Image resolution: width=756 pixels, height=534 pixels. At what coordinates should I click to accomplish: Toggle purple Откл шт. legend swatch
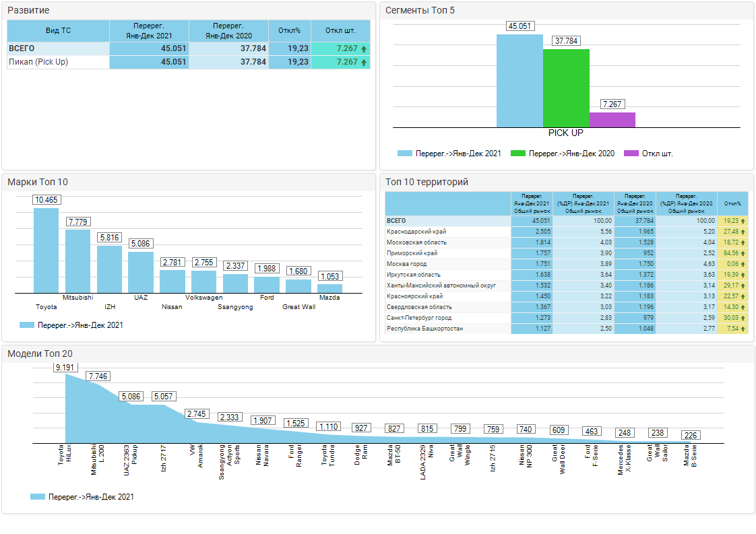(631, 154)
